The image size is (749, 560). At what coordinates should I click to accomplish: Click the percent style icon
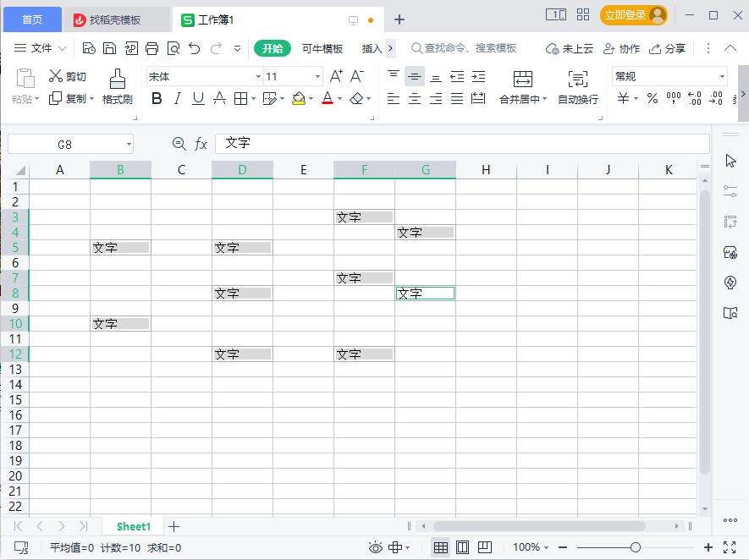(652, 99)
